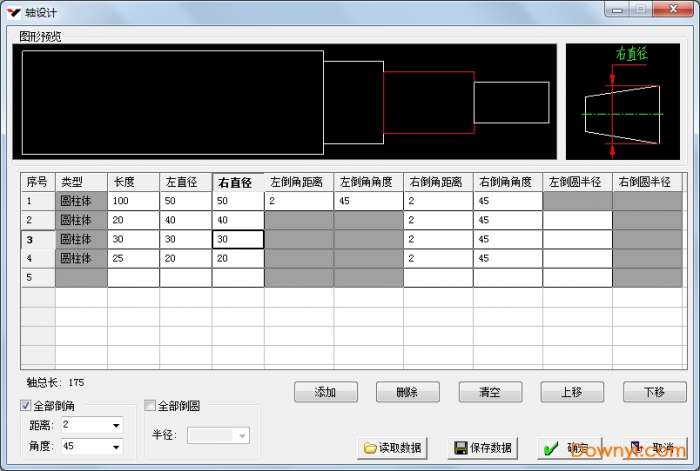This screenshot has height=471, width=700.
Task: Click red highlighted shaft segment in preview
Action: [429, 102]
